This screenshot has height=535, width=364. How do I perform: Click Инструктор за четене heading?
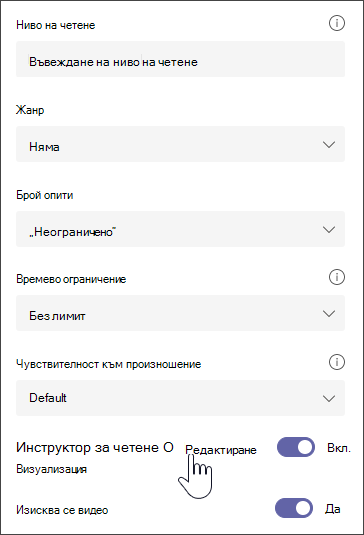tap(95, 447)
